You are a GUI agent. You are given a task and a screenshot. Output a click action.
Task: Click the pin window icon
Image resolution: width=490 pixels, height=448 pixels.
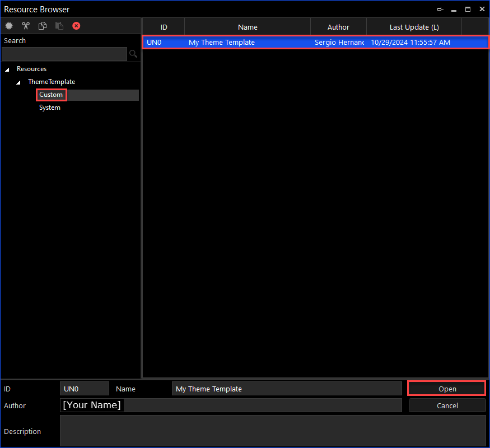pos(440,10)
